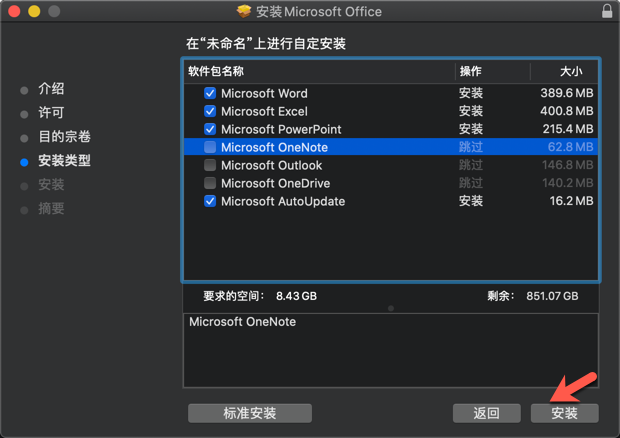Viewport: 620px width, 438px height.
Task: Tick the Microsoft OneDrive checkbox
Action: [x=210, y=183]
